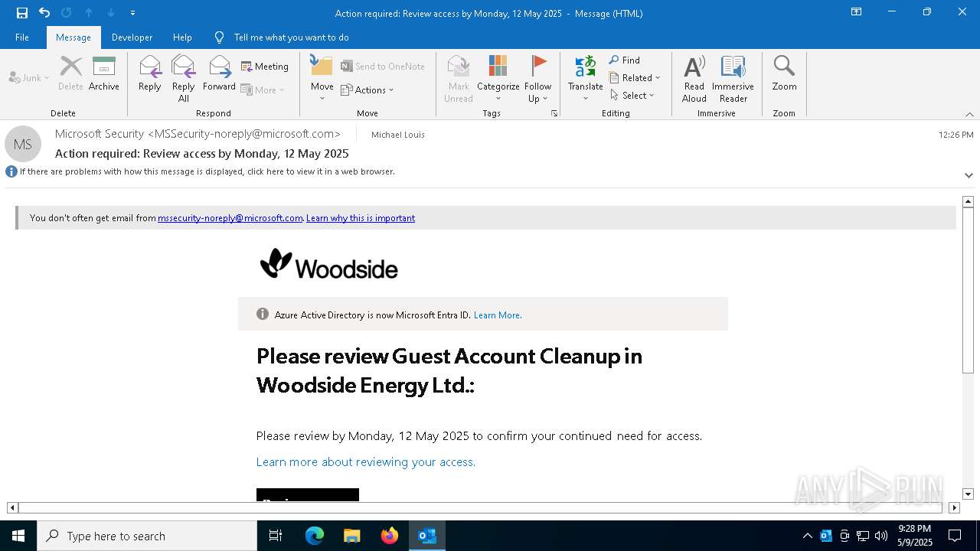Viewport: 980px width, 551px height.
Task: Open the Categorize color menu
Action: coord(498,79)
